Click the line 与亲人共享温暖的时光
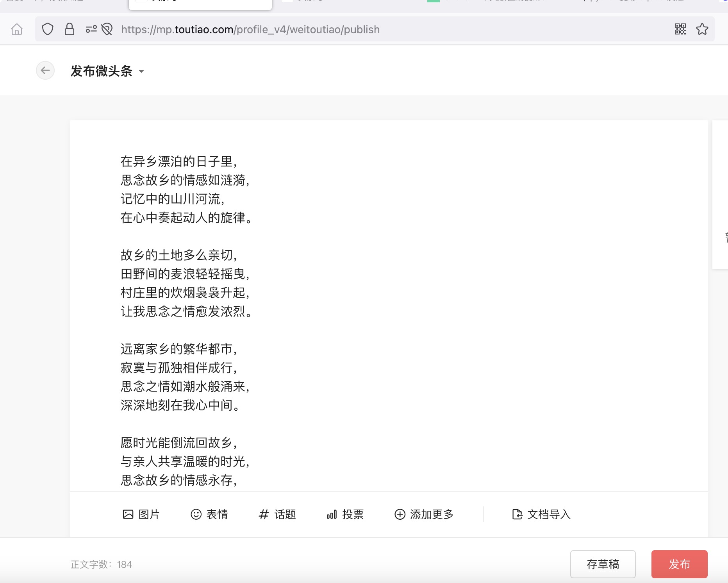The width and height of the screenshot is (728, 583). 185,461
